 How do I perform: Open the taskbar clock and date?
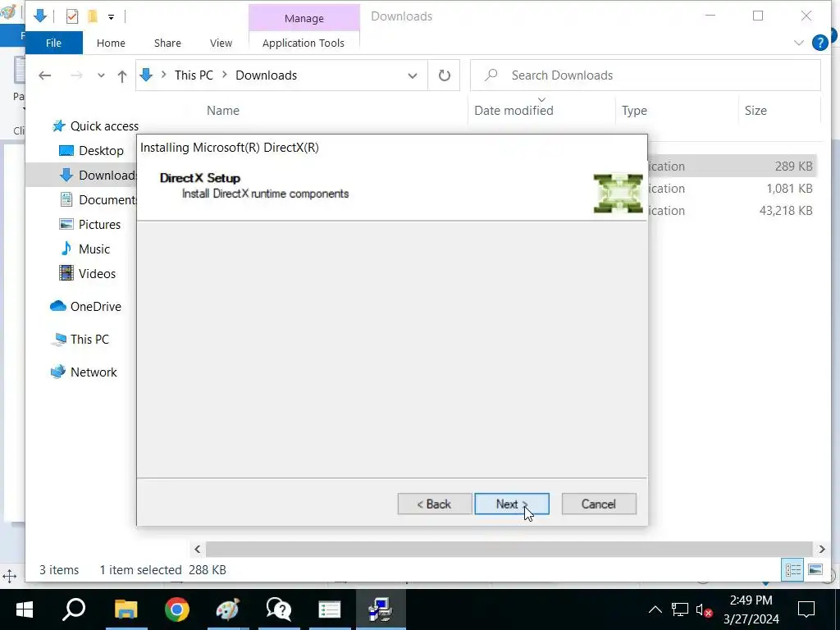pyautogui.click(x=751, y=609)
